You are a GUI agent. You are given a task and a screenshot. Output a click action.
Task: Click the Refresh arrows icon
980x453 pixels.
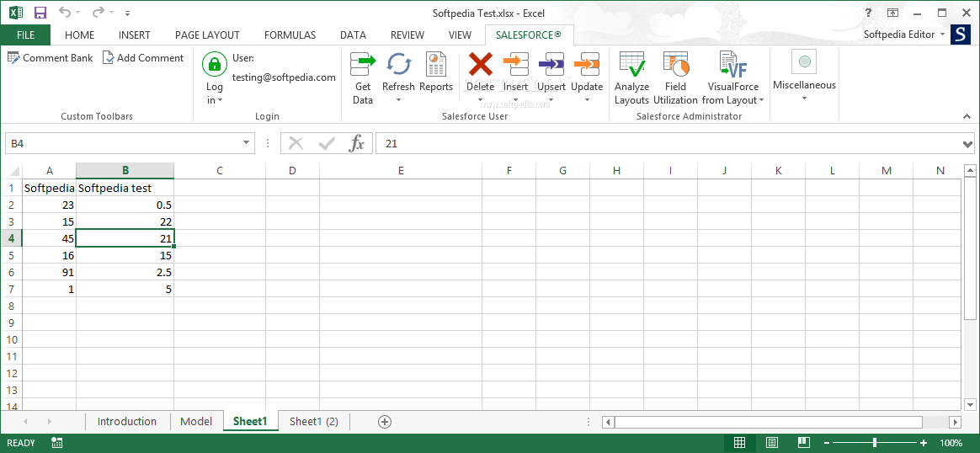pos(398,64)
